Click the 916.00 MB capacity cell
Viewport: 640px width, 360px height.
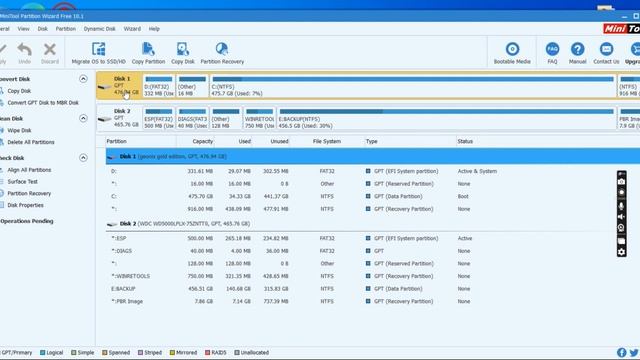pyautogui.click(x=200, y=209)
